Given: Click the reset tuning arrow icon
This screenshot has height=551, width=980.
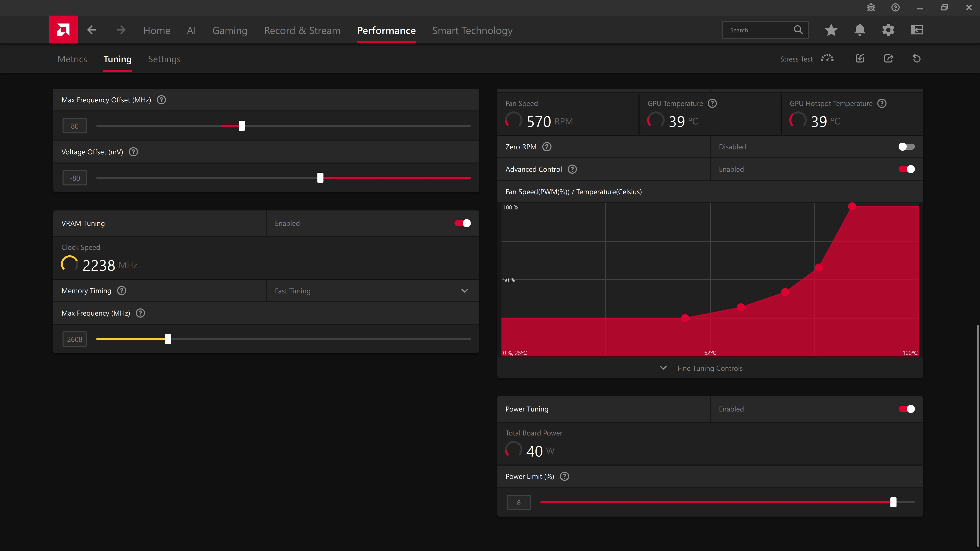Looking at the screenshot, I should pos(916,59).
